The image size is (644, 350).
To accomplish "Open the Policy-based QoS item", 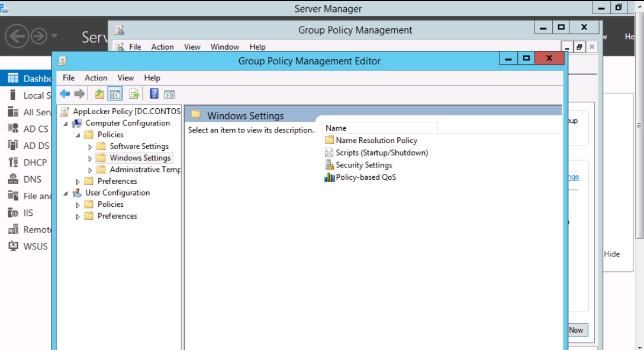I will coord(365,177).
